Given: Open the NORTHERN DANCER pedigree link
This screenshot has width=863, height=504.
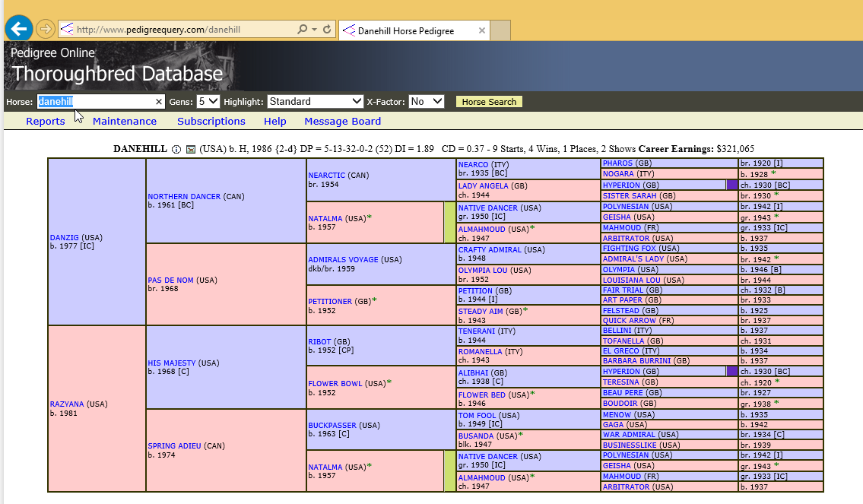Looking at the screenshot, I should (x=184, y=197).
